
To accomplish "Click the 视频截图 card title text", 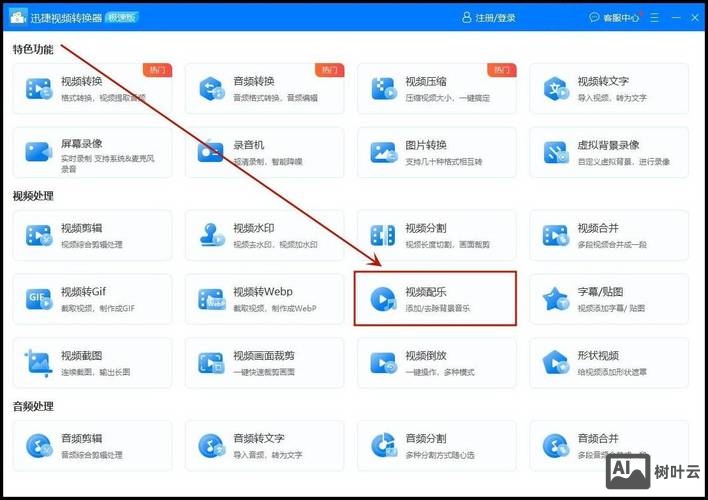I will pyautogui.click(x=82, y=355).
